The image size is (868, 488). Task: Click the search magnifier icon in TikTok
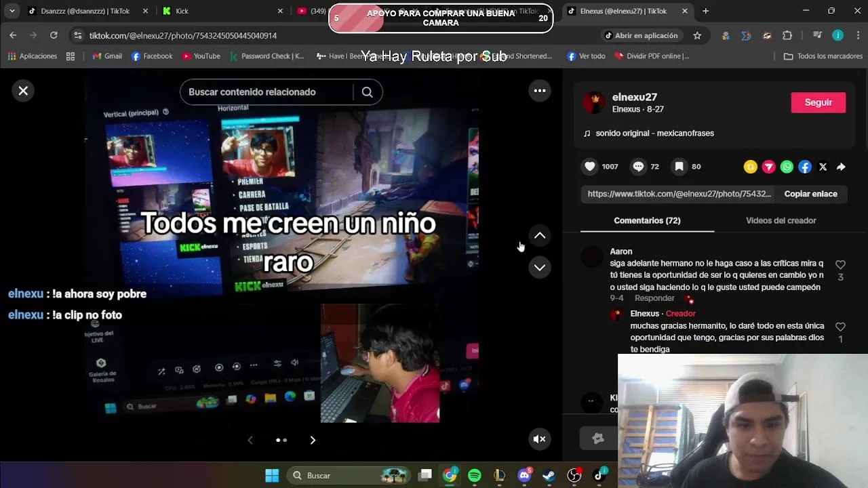click(x=367, y=92)
